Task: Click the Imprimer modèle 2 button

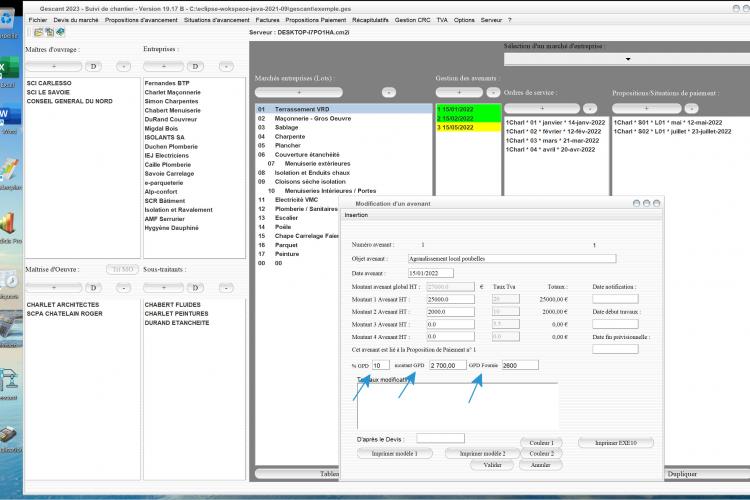Action: click(x=482, y=453)
